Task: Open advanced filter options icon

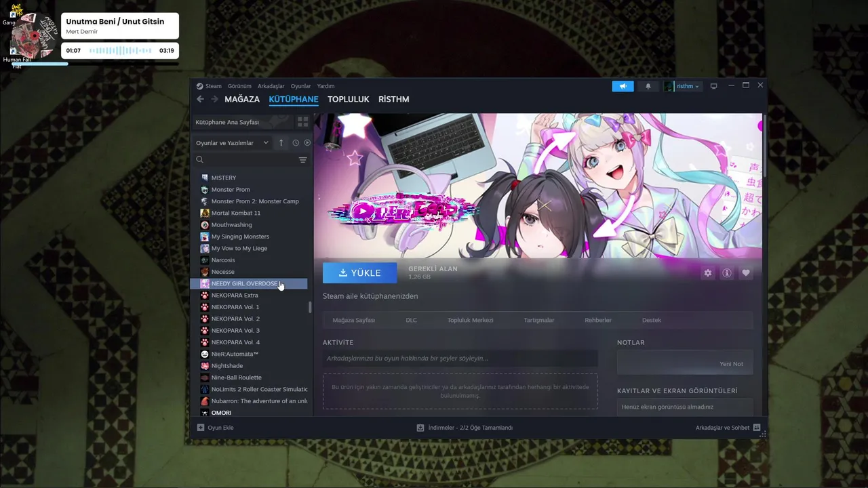Action: 303,160
